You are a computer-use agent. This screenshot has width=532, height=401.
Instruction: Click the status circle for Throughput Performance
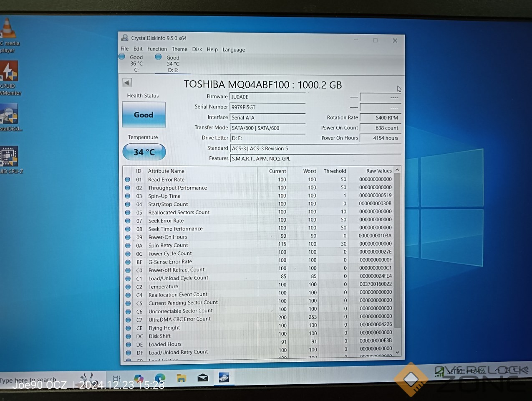[127, 188]
